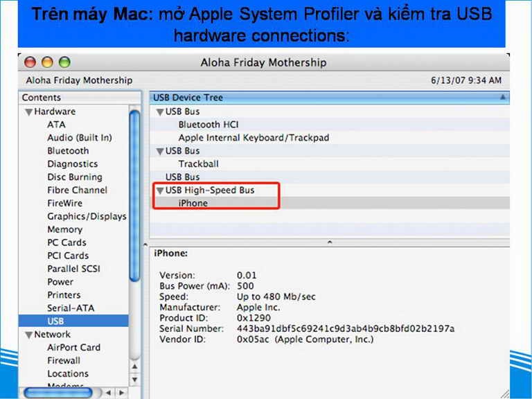The width and height of the screenshot is (532, 399).
Task: Click the Contents column header
Action: pos(80,98)
